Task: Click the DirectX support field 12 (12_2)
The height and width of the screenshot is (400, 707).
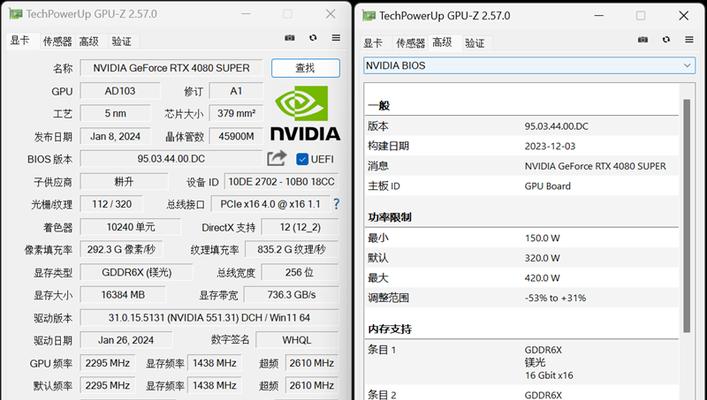Action: point(300,227)
